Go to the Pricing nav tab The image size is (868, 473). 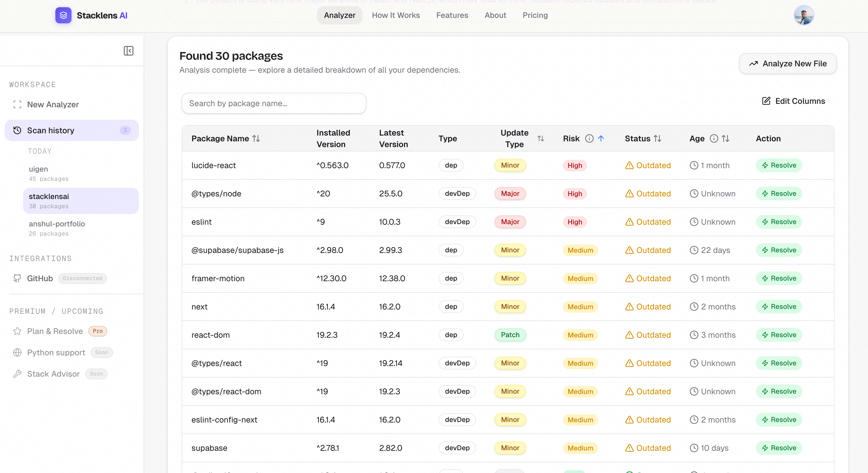coord(535,16)
